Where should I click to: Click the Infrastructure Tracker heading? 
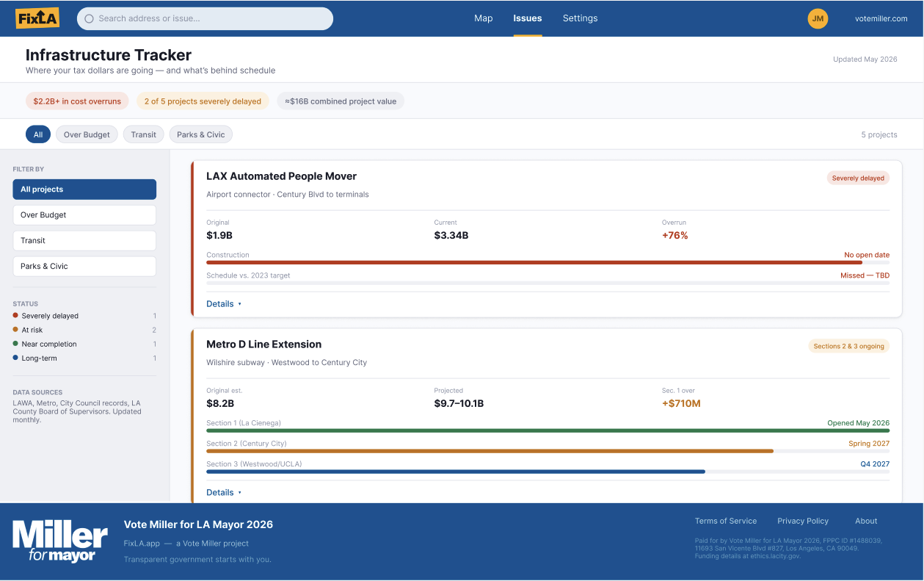(x=109, y=55)
